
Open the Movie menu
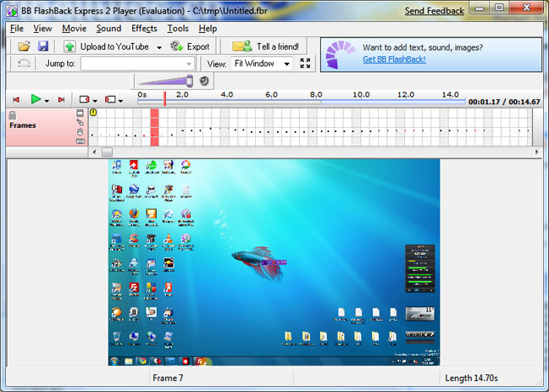(x=75, y=28)
